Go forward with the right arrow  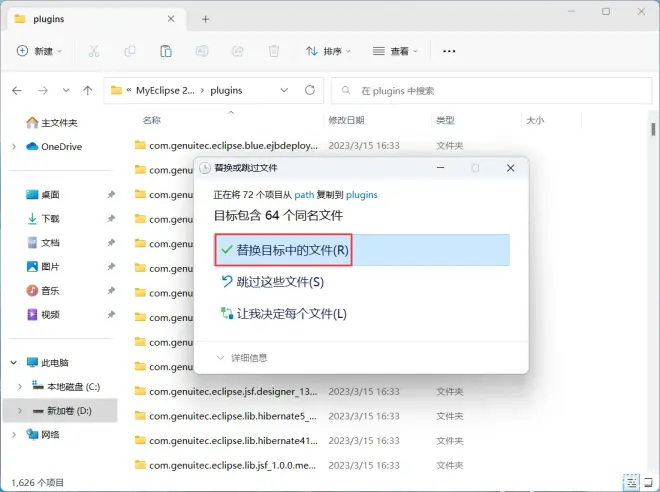(x=43, y=90)
